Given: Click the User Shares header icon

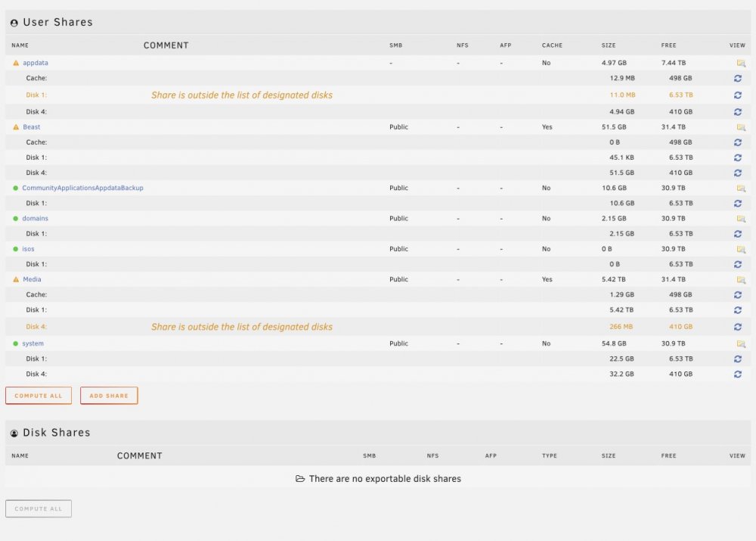Looking at the screenshot, I should [14, 23].
